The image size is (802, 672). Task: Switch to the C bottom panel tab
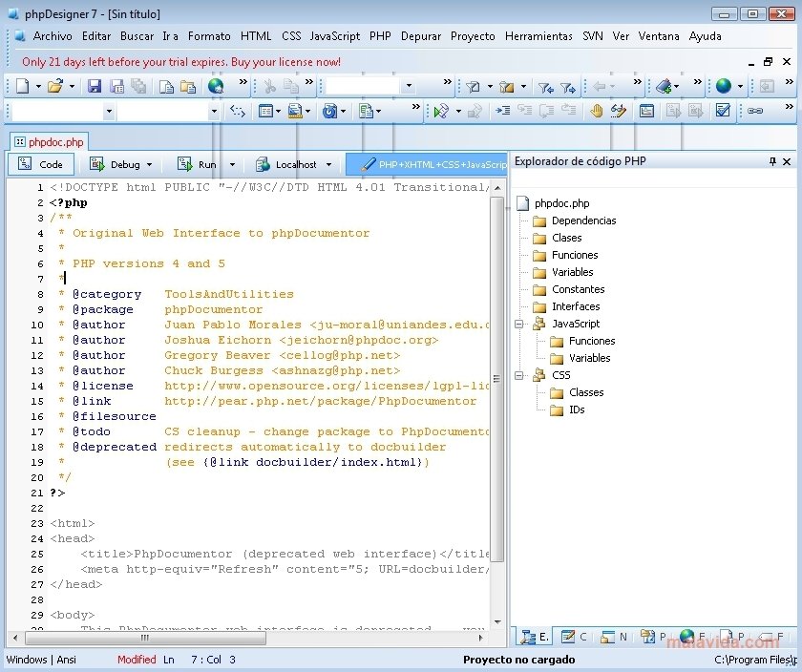pos(574,637)
